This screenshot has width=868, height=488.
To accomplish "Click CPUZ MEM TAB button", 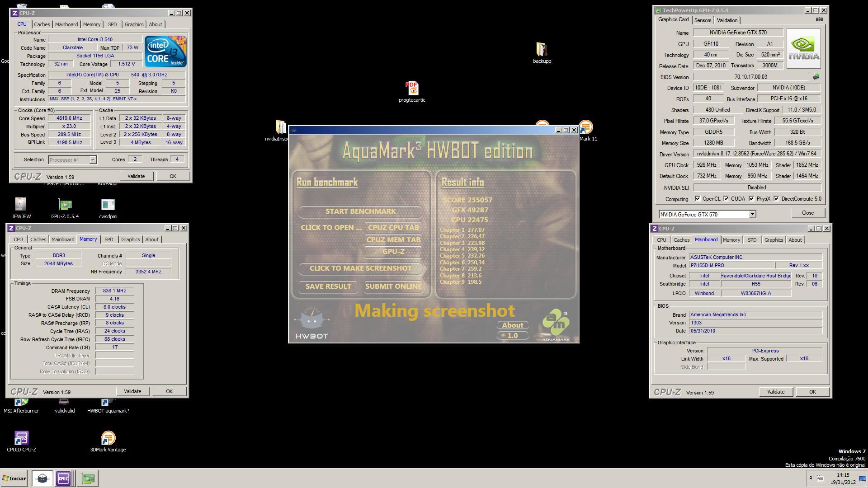I will (x=393, y=240).
